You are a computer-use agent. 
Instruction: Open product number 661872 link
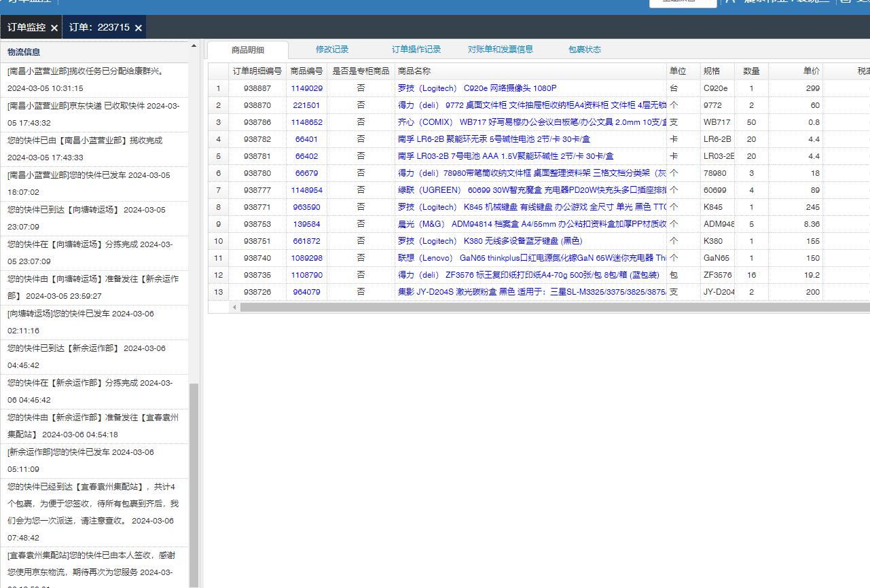[x=307, y=241]
